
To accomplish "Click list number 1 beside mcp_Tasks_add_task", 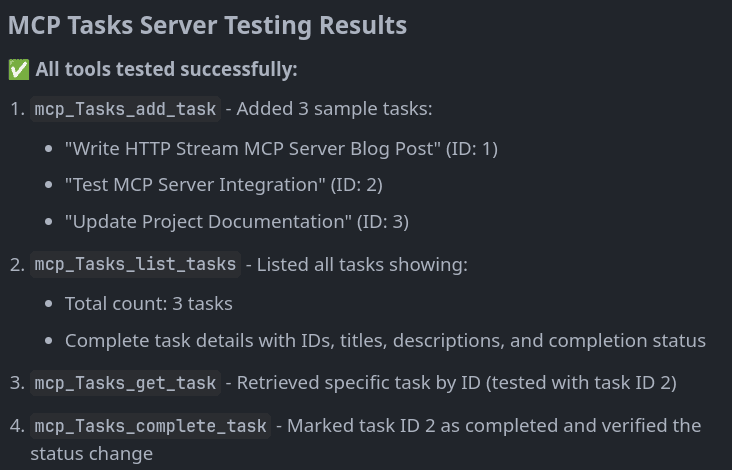I will click(16, 109).
